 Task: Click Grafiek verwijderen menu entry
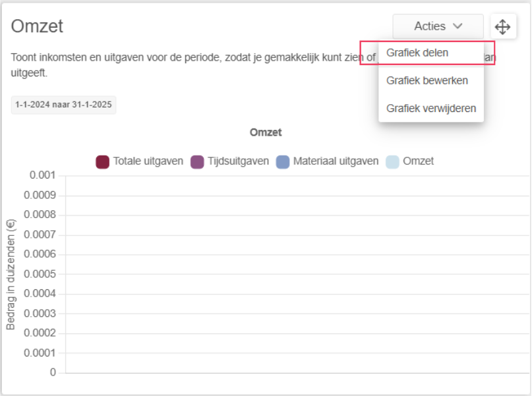(x=431, y=108)
